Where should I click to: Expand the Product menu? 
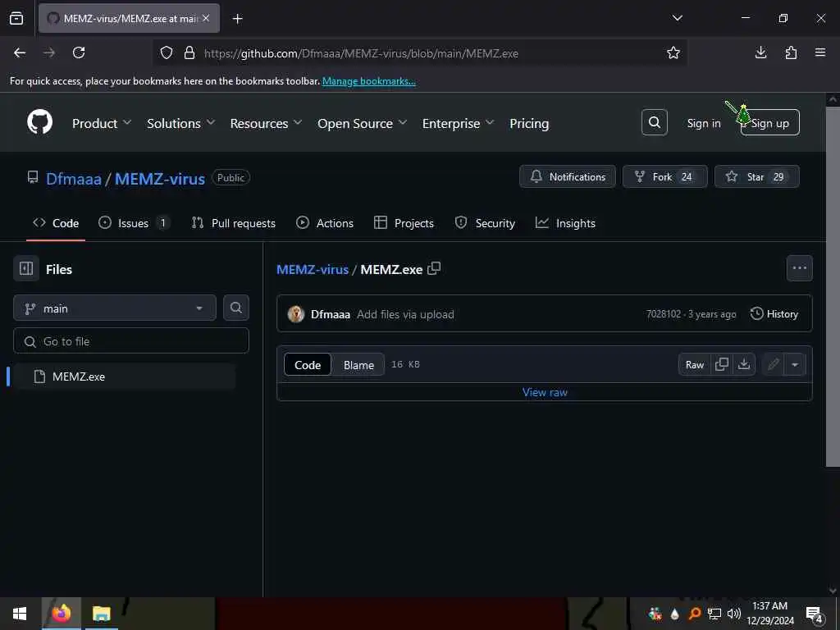click(101, 123)
